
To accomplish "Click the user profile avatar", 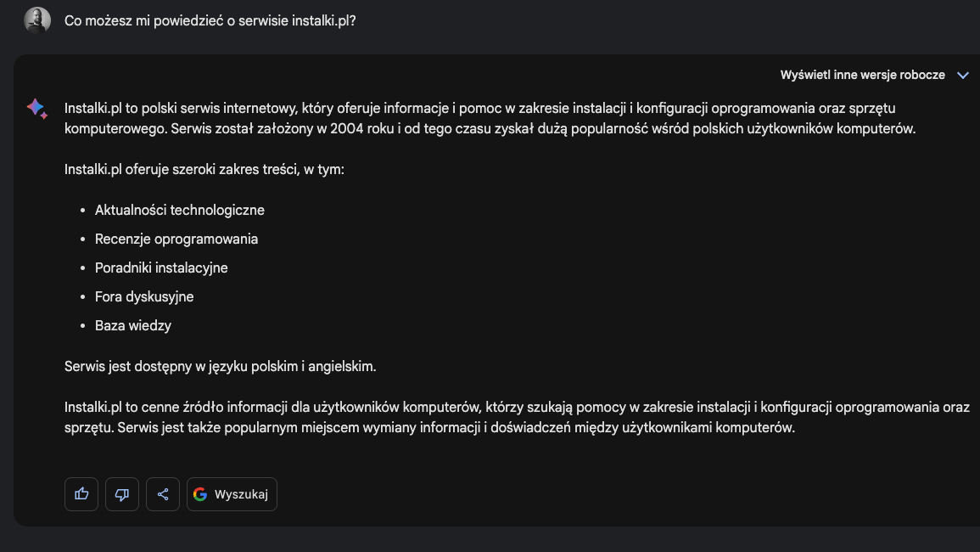I will pyautogui.click(x=37, y=20).
